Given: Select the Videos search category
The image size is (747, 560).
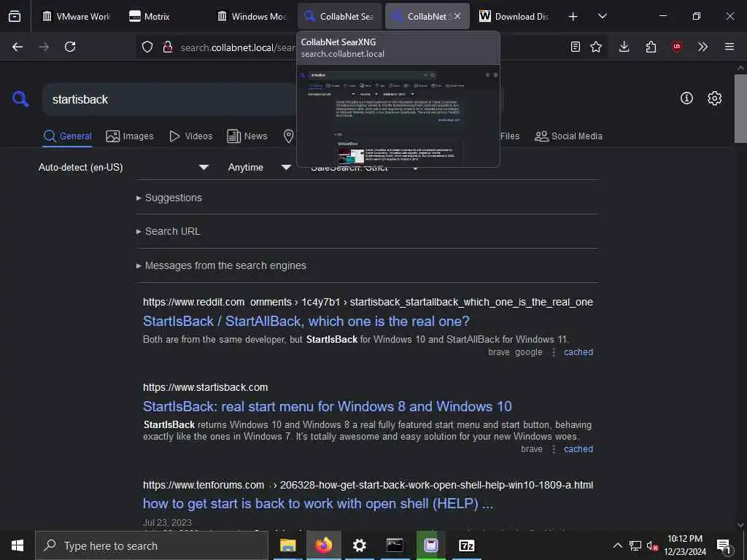Looking at the screenshot, I should point(190,136).
